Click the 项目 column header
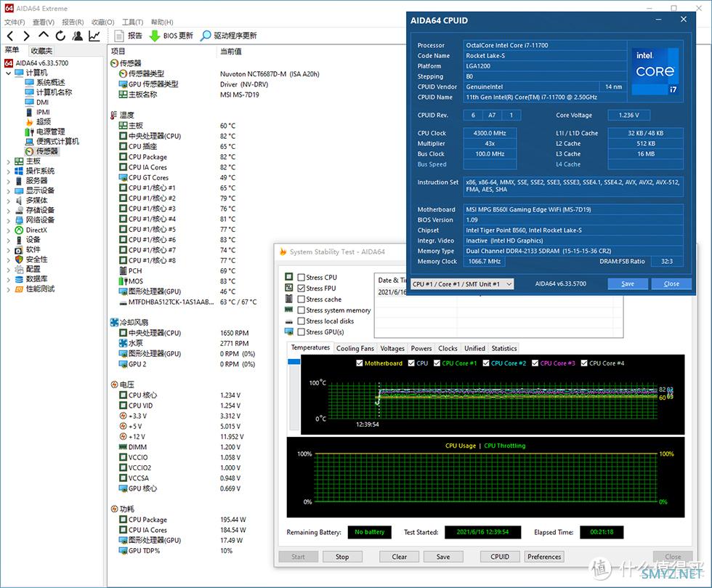This screenshot has height=588, width=712. click(118, 52)
